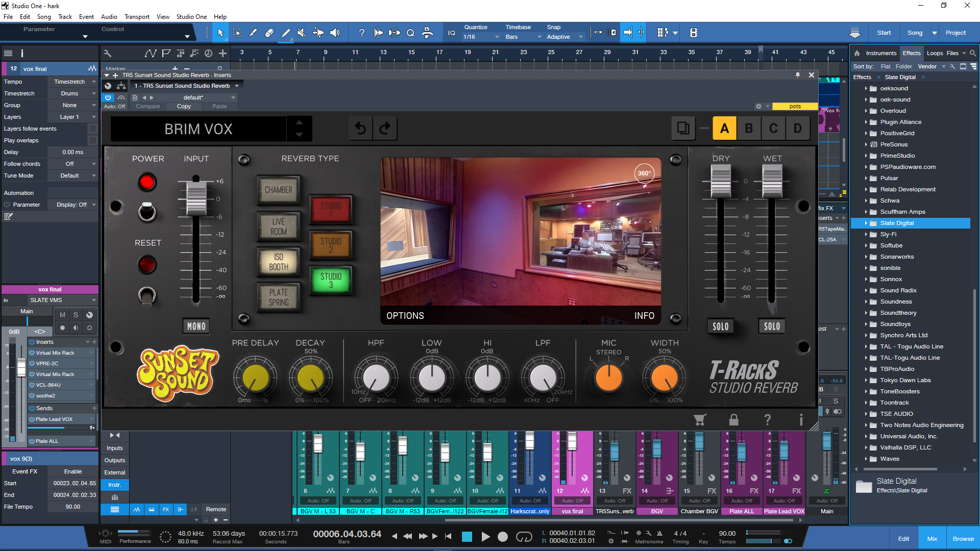The image size is (980, 551).
Task: Select the Listen tool
Action: (335, 33)
